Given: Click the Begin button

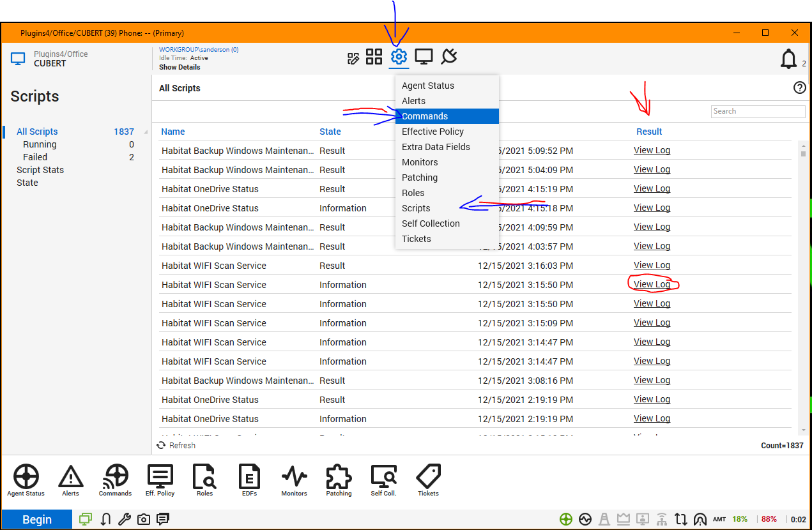Looking at the screenshot, I should [x=37, y=519].
